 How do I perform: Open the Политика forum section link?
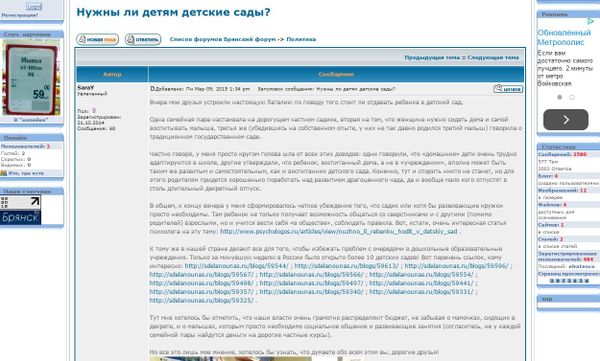(301, 39)
